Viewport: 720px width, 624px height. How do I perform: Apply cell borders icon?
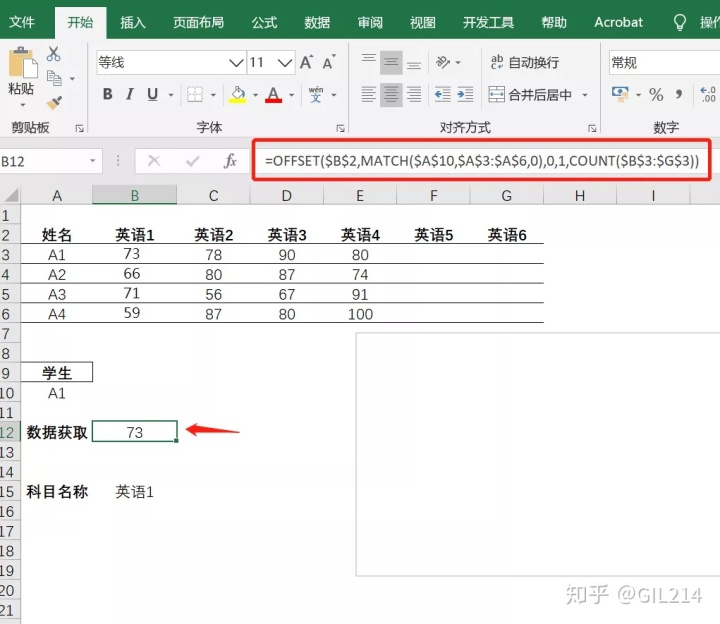click(195, 95)
